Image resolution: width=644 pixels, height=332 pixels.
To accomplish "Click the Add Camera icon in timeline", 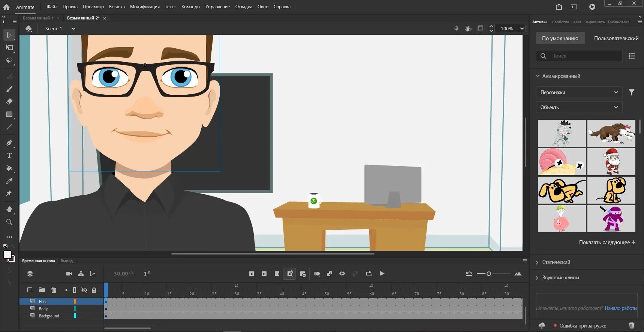I will pos(69,274).
